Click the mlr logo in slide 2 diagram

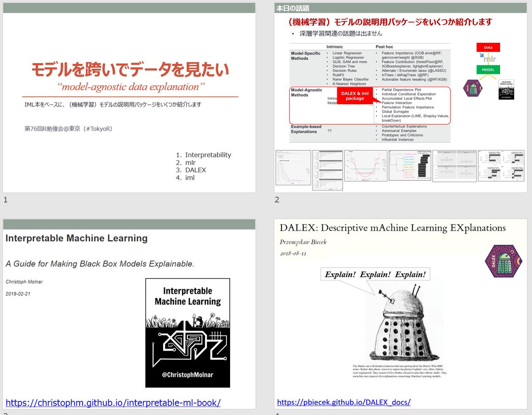point(489,59)
